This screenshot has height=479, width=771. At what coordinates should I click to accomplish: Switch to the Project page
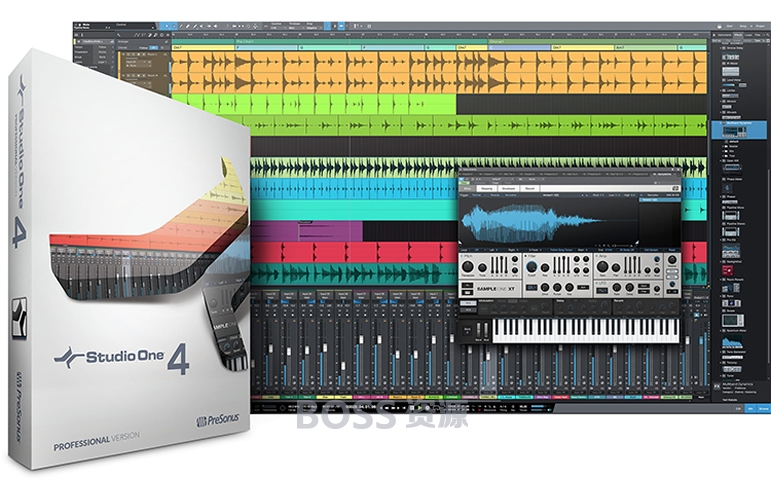point(760,26)
